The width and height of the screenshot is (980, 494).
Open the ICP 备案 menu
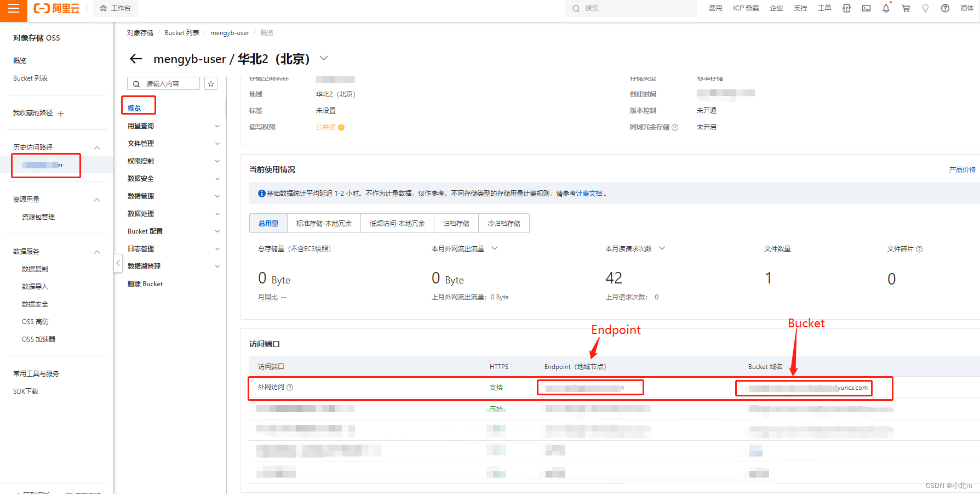[746, 8]
